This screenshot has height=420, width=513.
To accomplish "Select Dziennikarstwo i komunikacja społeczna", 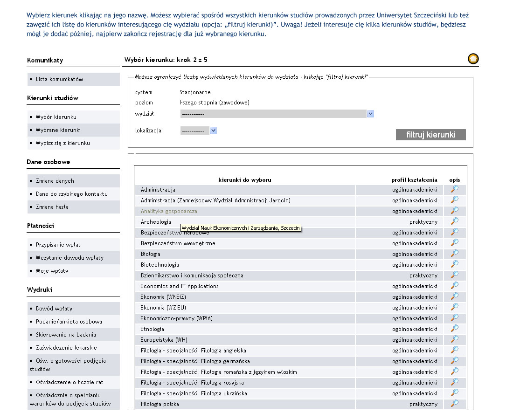I will (x=192, y=275).
